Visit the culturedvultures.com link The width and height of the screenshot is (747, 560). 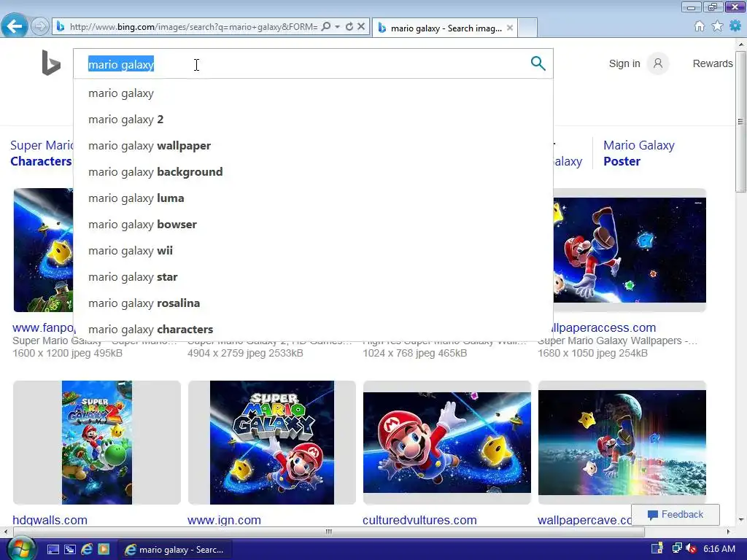(x=419, y=520)
